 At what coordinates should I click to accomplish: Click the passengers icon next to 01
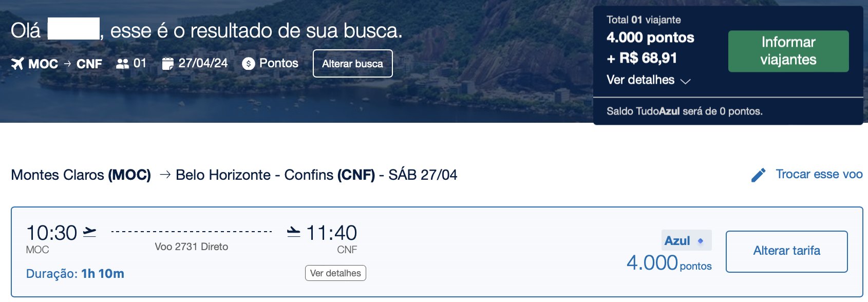coord(122,64)
